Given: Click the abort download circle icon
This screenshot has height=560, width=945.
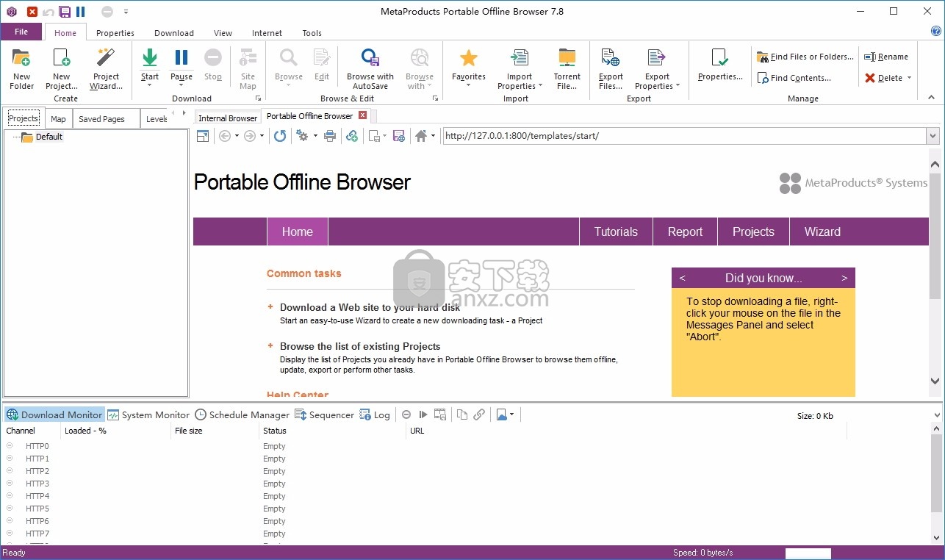Looking at the screenshot, I should pos(406,414).
